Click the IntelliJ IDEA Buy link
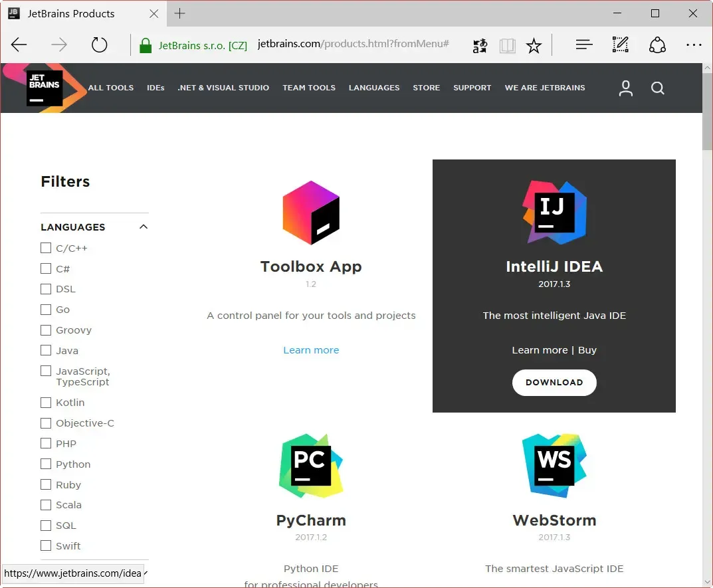This screenshot has height=588, width=713. coord(587,350)
